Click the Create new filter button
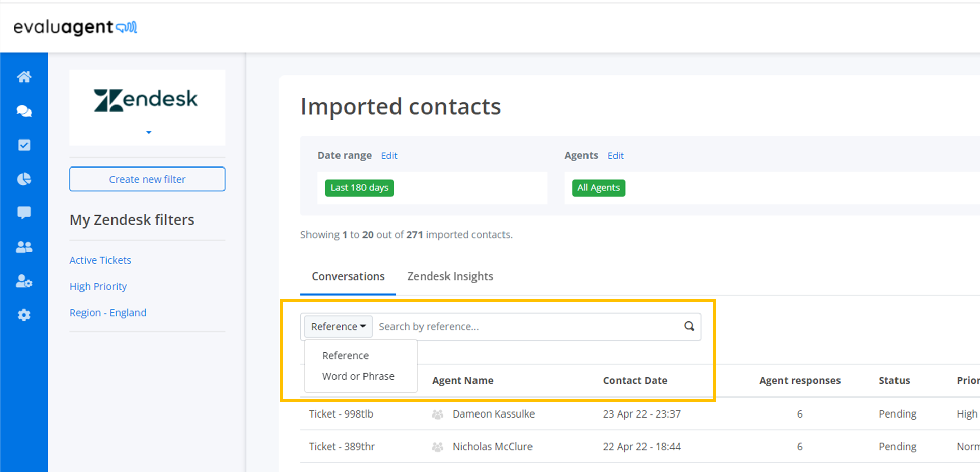980x472 pixels. click(147, 179)
